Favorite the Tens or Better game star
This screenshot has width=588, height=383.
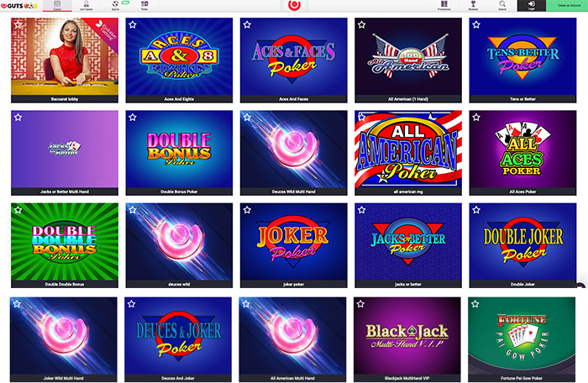pyautogui.click(x=476, y=24)
